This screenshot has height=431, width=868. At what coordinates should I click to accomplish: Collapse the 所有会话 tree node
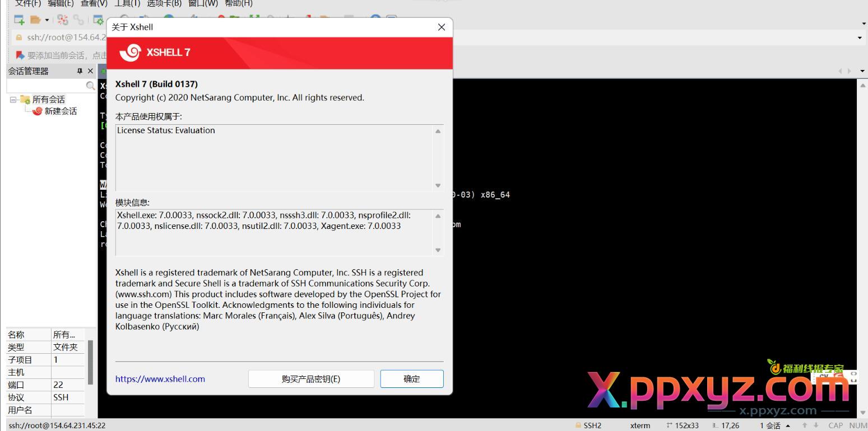click(x=13, y=100)
